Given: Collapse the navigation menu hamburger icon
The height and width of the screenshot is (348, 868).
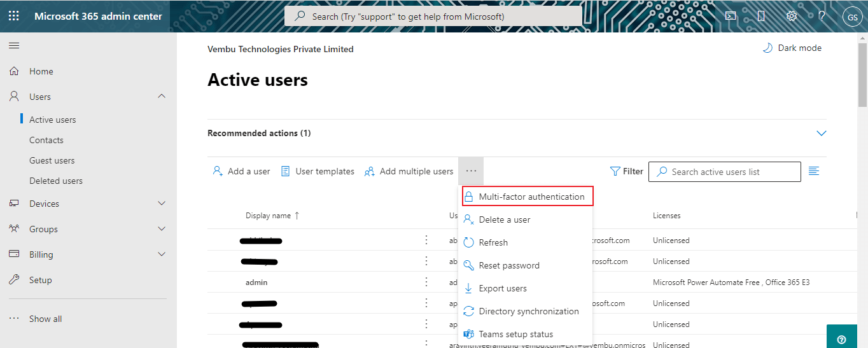Looking at the screenshot, I should click(14, 46).
